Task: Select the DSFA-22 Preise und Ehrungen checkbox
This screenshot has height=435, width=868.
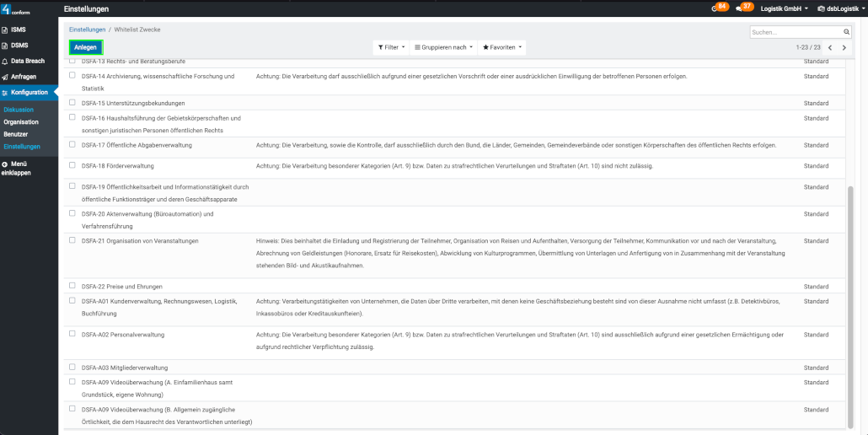Action: pos(72,286)
